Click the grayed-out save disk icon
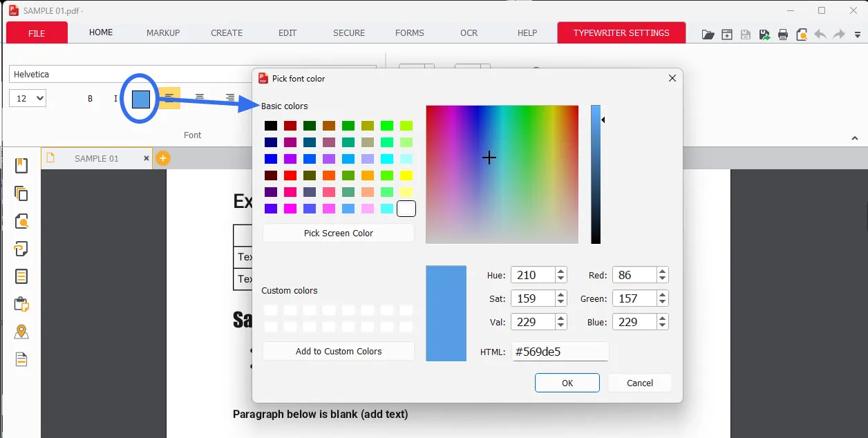Image resolution: width=868 pixels, height=438 pixels. pyautogui.click(x=746, y=35)
